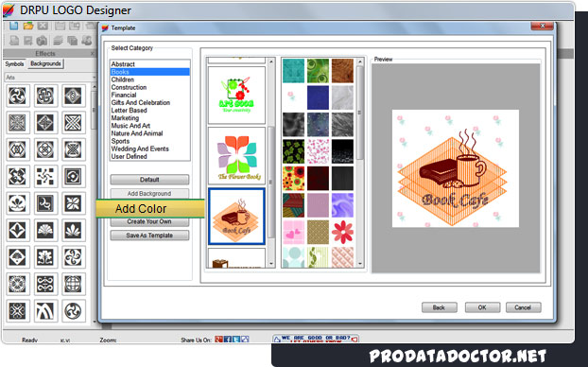The image size is (588, 367).
Task: Select Financial category
Action: point(149,95)
